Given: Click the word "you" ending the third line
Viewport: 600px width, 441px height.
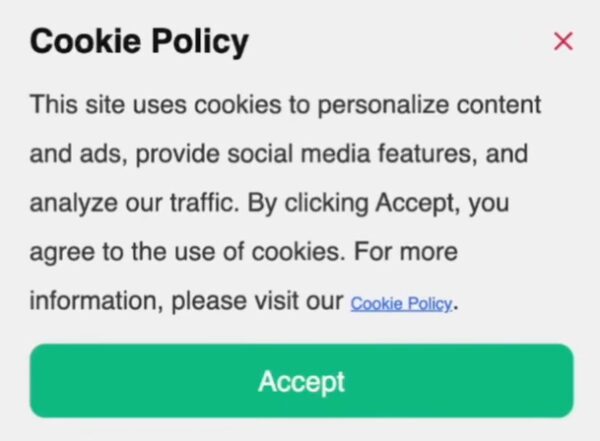Looking at the screenshot, I should pos(489,205).
